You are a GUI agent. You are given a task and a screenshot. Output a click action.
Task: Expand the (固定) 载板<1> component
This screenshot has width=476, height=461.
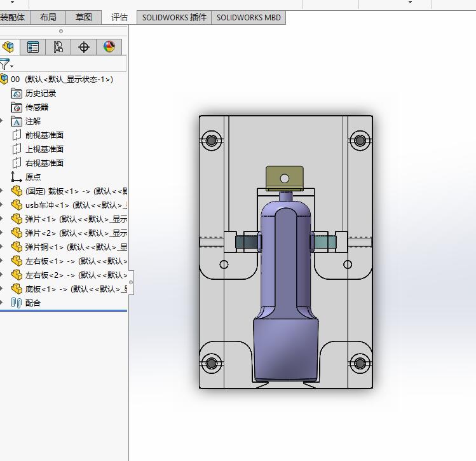click(1, 191)
